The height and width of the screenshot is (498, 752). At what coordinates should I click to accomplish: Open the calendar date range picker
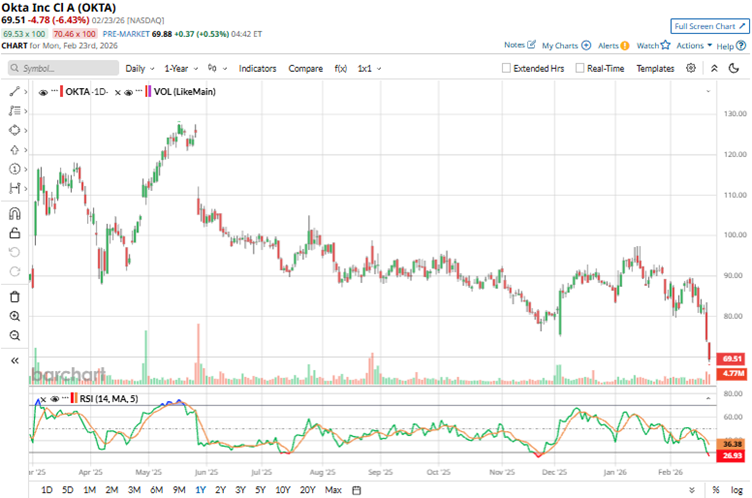click(356, 490)
